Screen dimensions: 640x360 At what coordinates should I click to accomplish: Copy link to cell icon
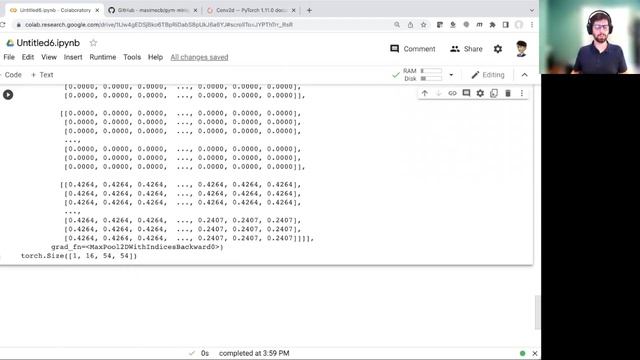coord(452,93)
